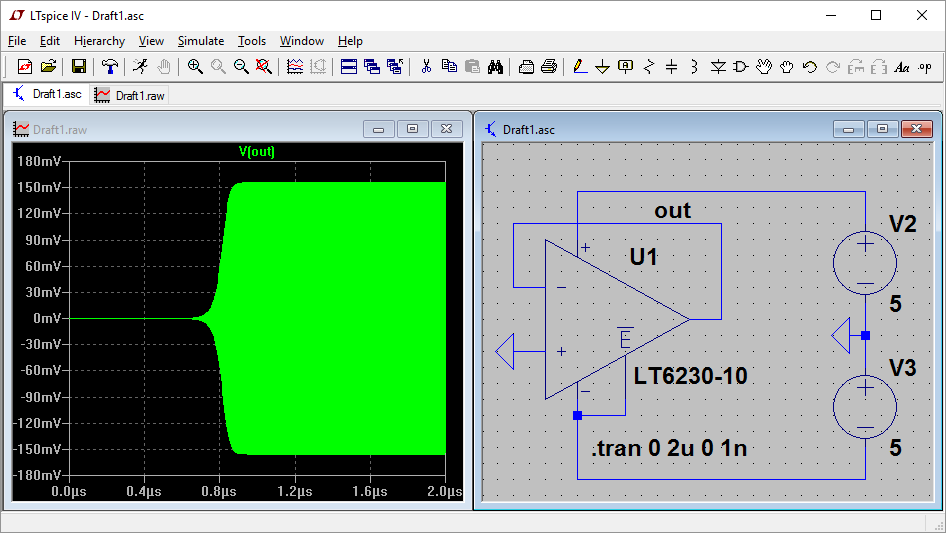Open the Window menu

(x=302, y=41)
